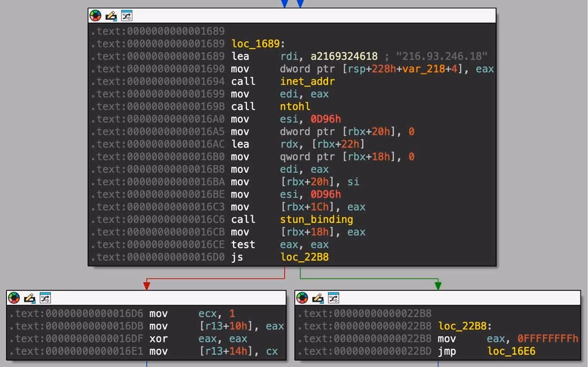
Task: Set node color on the 16D6 block
Action: click(x=14, y=298)
